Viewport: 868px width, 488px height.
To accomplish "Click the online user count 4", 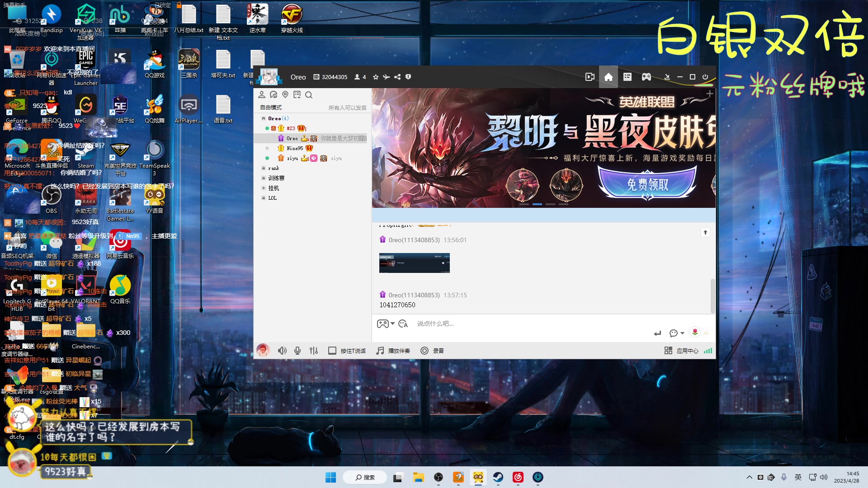I will click(x=360, y=77).
